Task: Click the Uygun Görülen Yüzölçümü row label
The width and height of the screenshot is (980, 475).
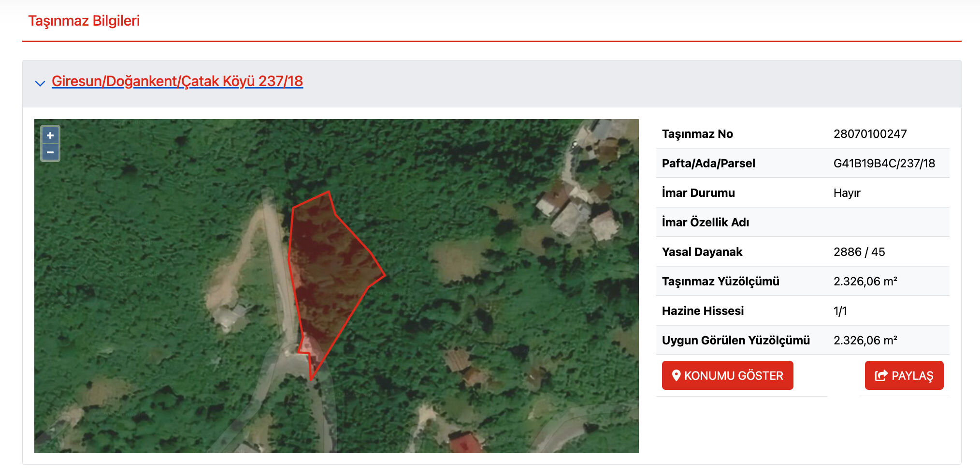Action: click(x=735, y=341)
